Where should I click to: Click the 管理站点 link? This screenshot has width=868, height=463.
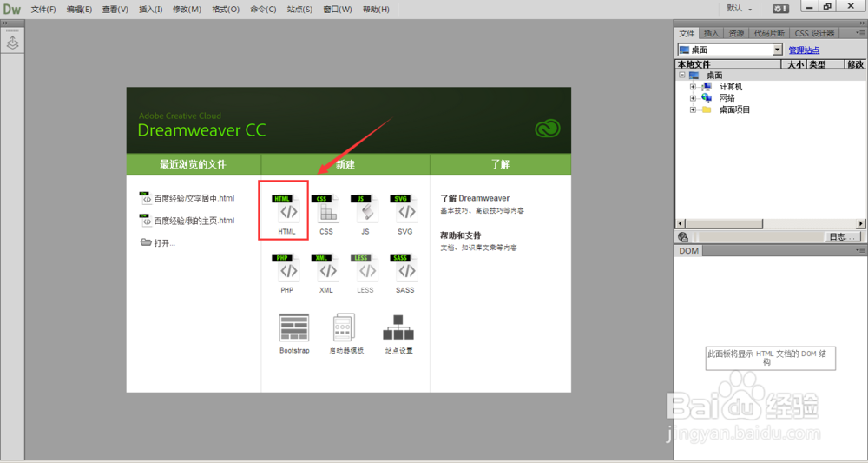[804, 50]
